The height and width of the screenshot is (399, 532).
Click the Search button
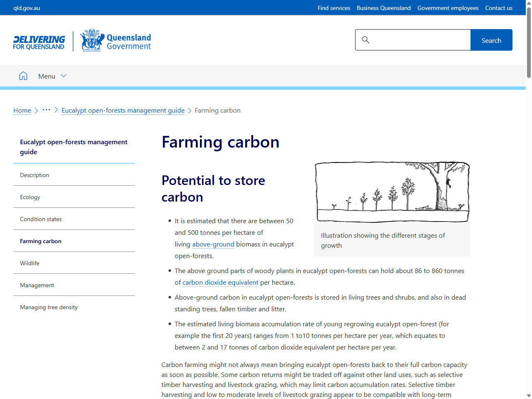click(x=491, y=40)
